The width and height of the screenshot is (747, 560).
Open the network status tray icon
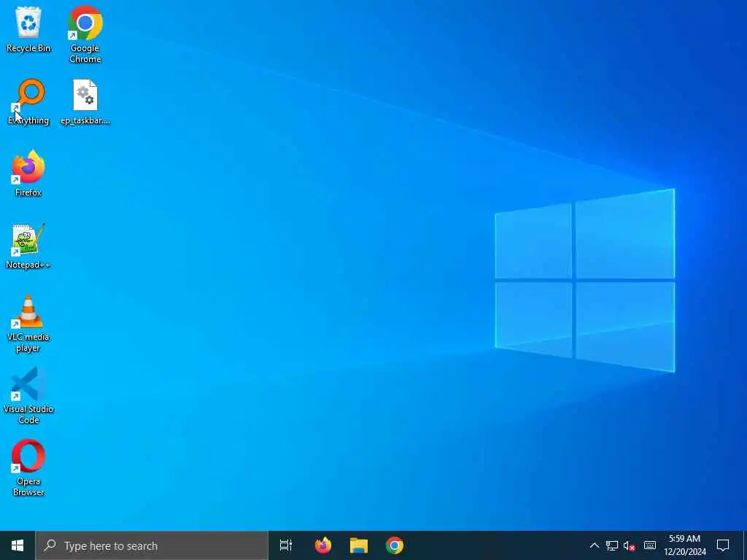coord(612,545)
